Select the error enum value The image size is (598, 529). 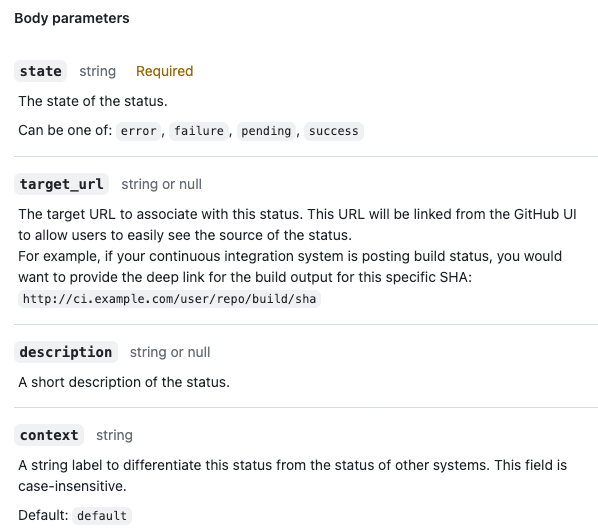click(138, 131)
